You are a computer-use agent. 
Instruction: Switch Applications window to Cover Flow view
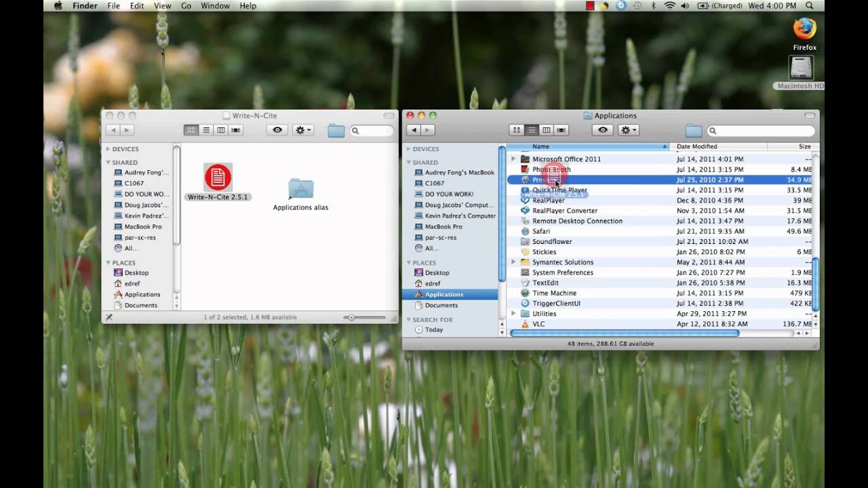(x=561, y=130)
